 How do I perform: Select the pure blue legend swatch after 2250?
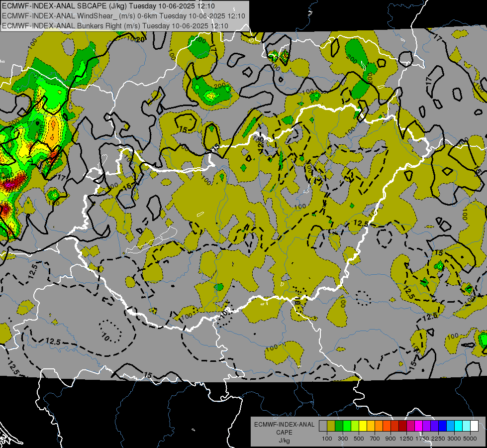coord(443,426)
